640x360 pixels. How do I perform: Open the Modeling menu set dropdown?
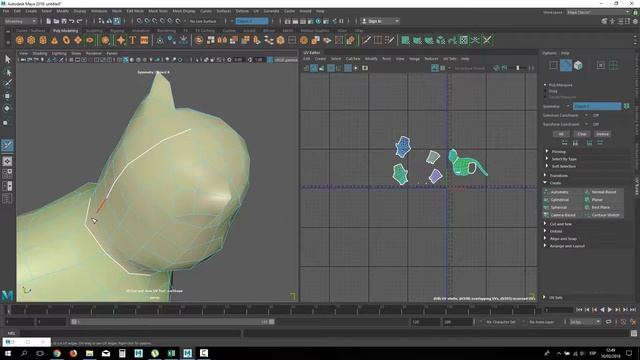[20, 21]
